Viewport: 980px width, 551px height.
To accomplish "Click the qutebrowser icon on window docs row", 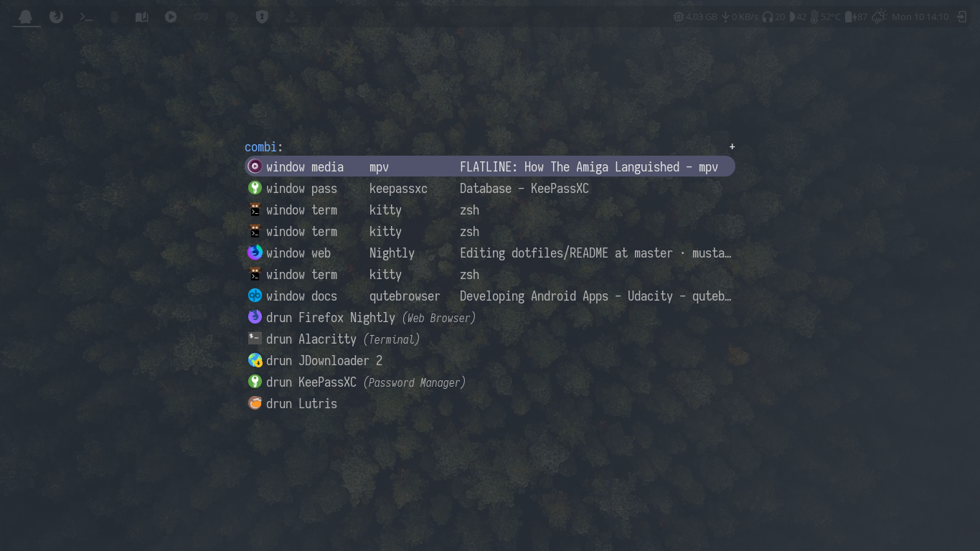I will tap(255, 296).
